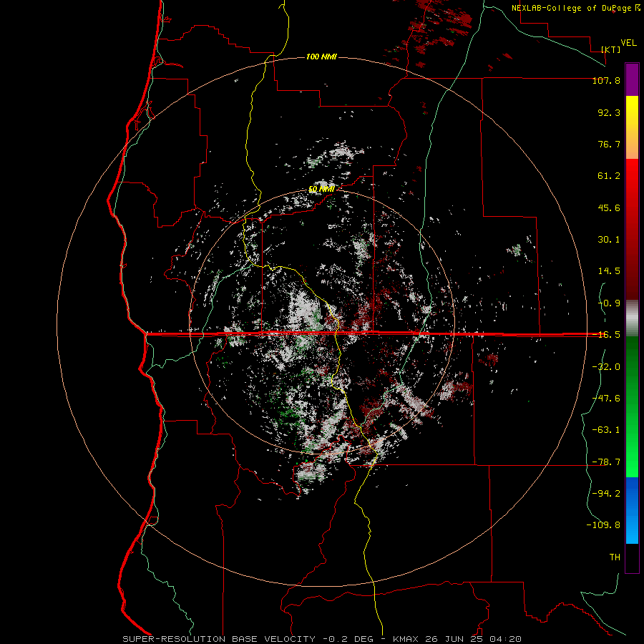Click the 100 NMI range ring label
The image size is (644, 644).
[x=321, y=57]
